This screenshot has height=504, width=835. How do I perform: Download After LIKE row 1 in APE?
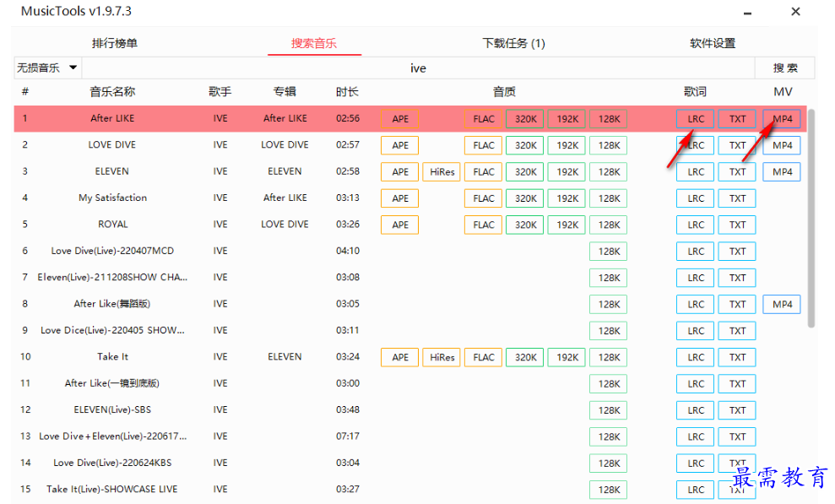click(x=400, y=119)
